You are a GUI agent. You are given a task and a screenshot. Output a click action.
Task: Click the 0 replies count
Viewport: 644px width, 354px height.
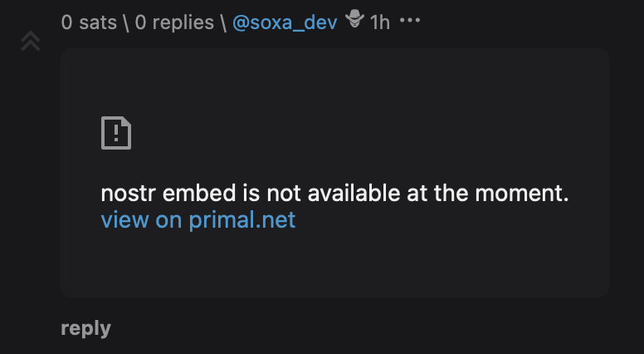click(174, 22)
